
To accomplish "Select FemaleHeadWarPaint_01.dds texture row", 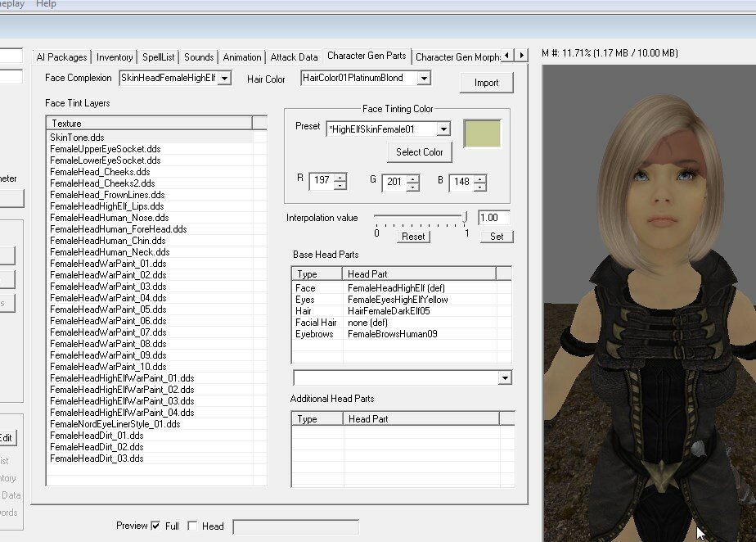I will point(150,264).
